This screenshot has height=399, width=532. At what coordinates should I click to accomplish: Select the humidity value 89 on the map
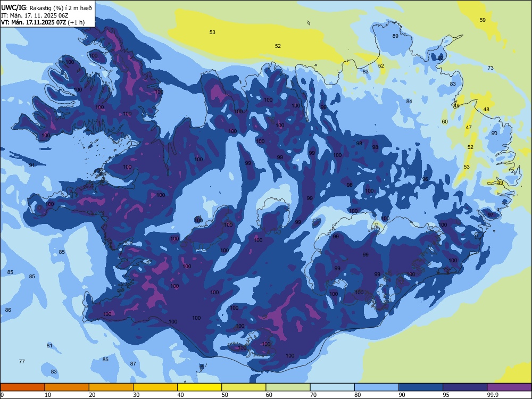click(395, 36)
